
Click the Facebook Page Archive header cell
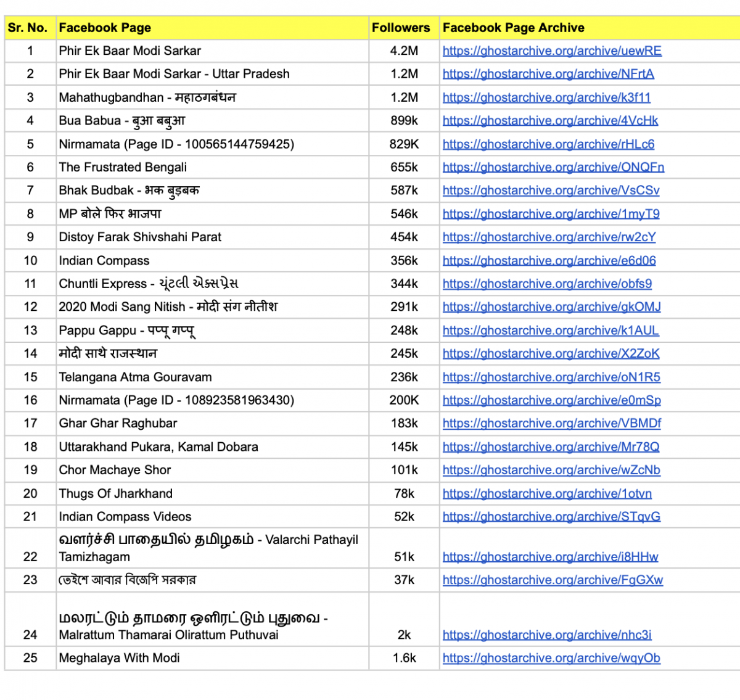513,28
